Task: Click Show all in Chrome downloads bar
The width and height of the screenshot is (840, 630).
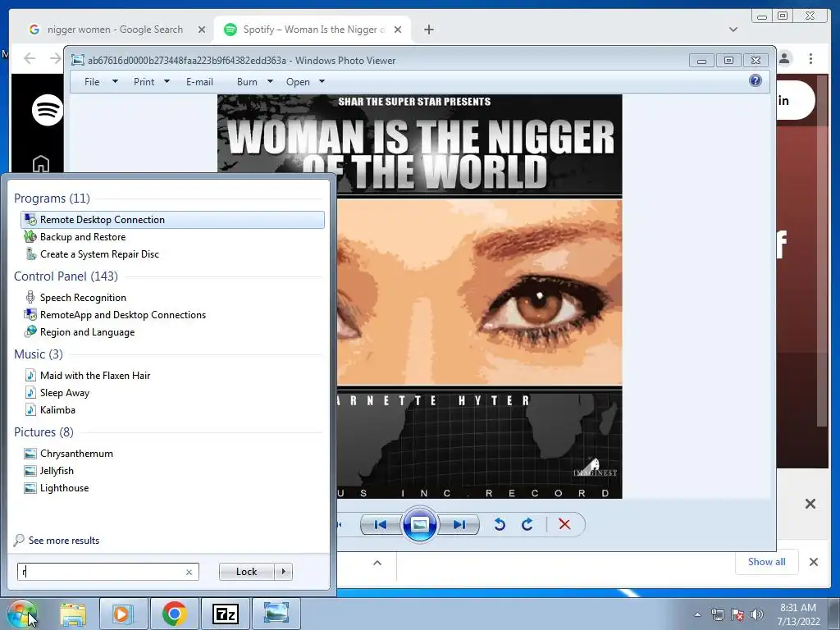Action: [767, 562]
